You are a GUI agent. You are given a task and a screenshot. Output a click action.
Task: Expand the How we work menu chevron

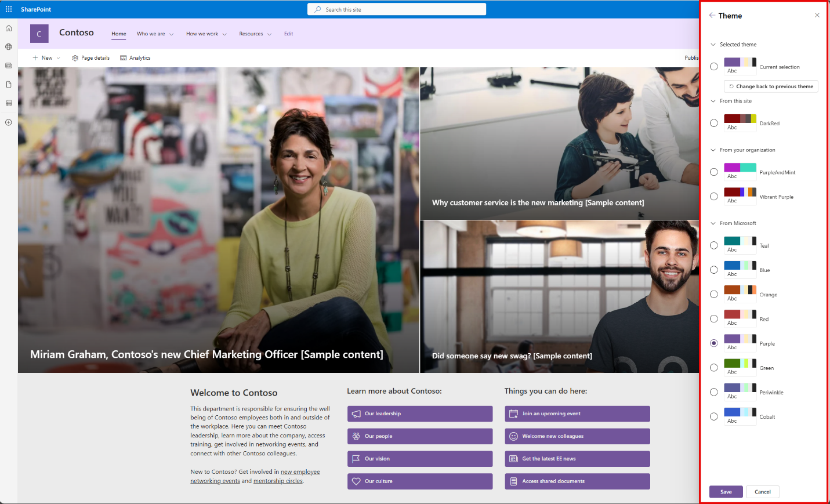tap(224, 34)
